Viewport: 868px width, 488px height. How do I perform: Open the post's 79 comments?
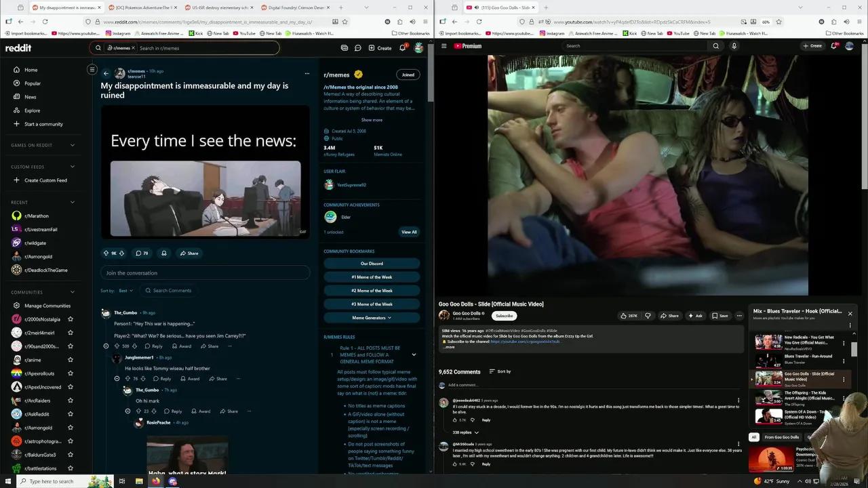(142, 253)
